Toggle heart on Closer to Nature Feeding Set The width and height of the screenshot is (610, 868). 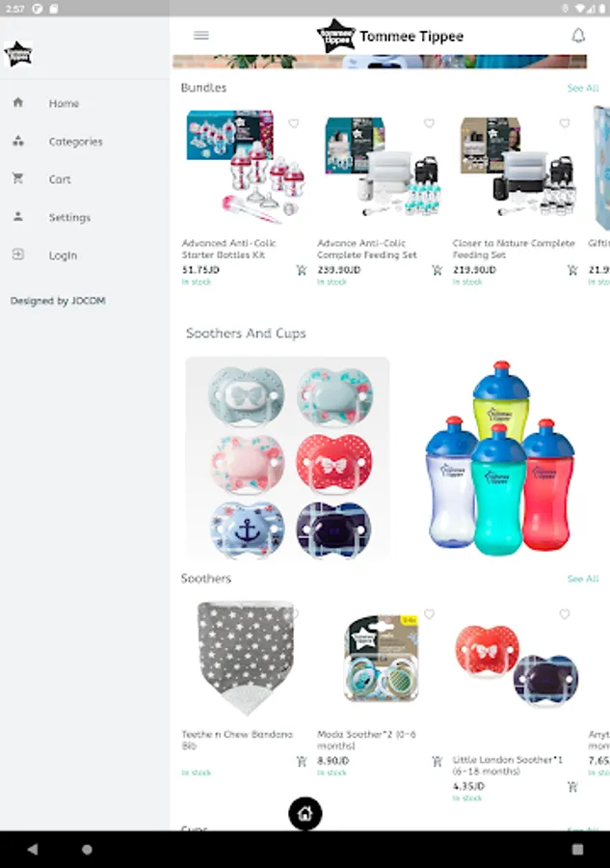565,122
